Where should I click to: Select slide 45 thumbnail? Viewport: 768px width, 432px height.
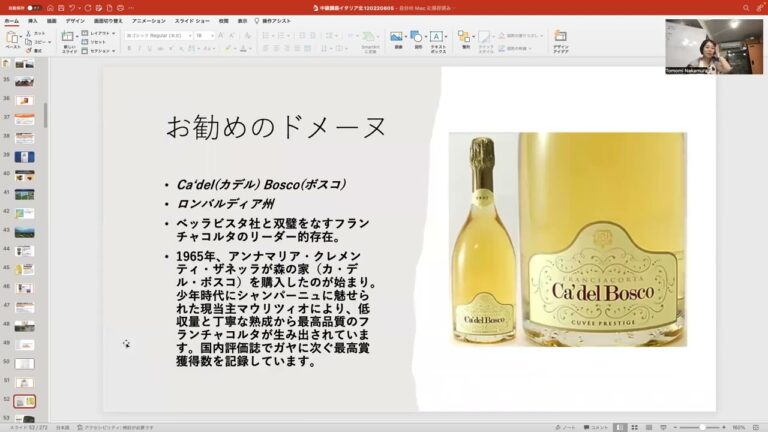[24, 269]
